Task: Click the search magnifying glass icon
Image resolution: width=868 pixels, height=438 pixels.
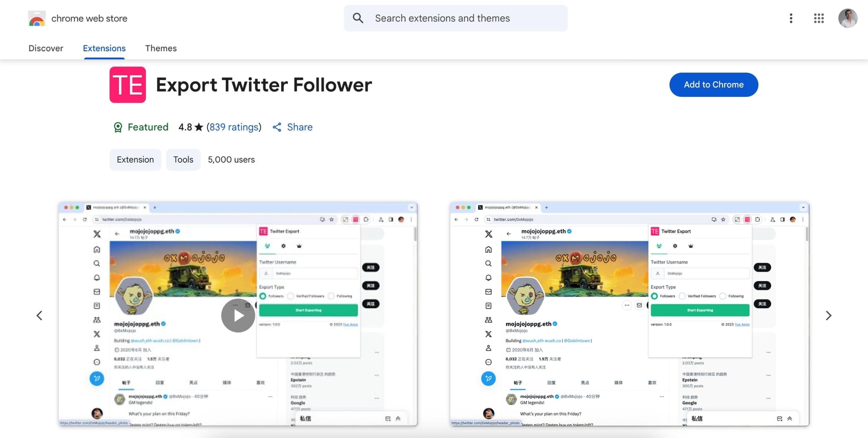Action: pos(358,18)
